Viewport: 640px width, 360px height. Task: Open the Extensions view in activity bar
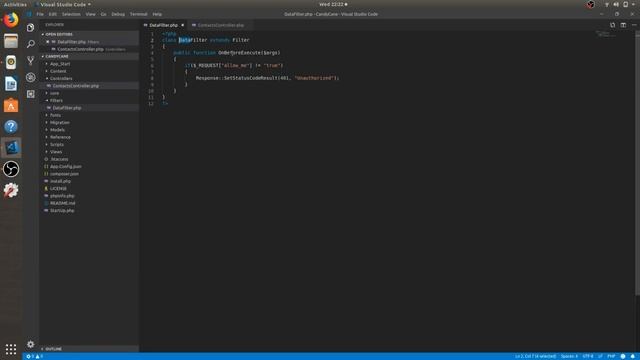coord(30,94)
